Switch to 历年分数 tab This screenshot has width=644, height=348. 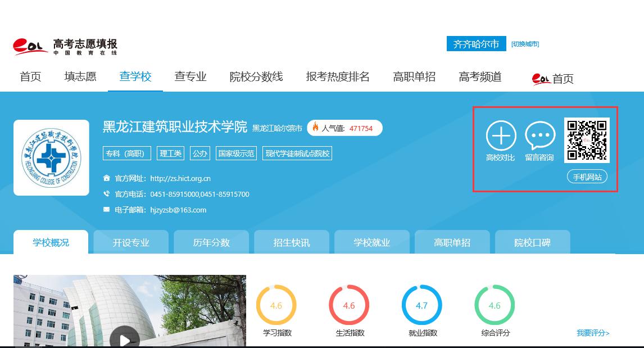[x=211, y=242]
